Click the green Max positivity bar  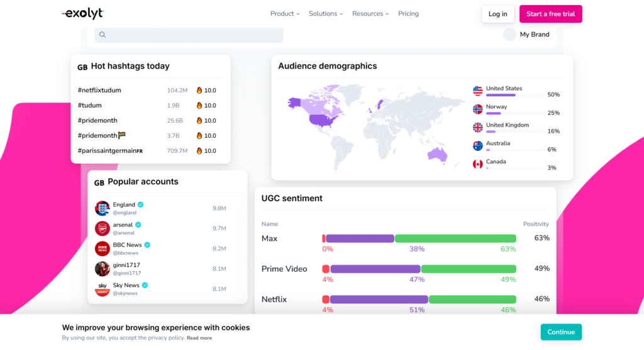click(456, 239)
